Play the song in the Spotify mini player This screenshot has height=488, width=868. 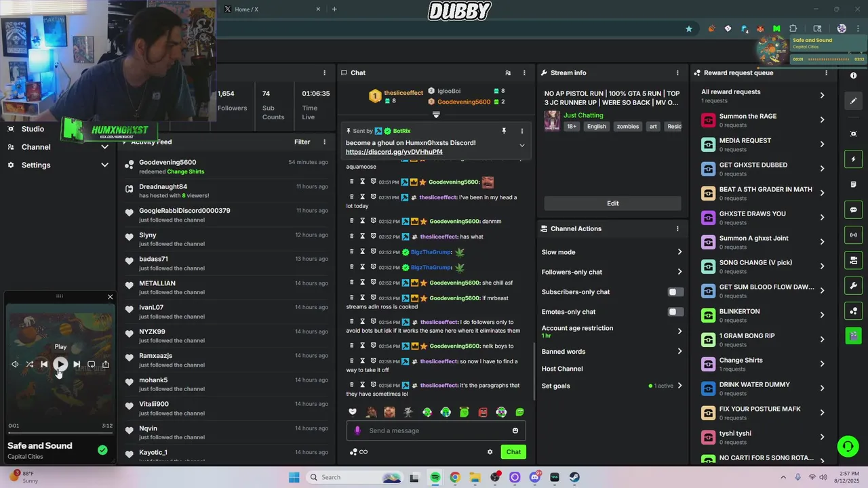point(60,364)
